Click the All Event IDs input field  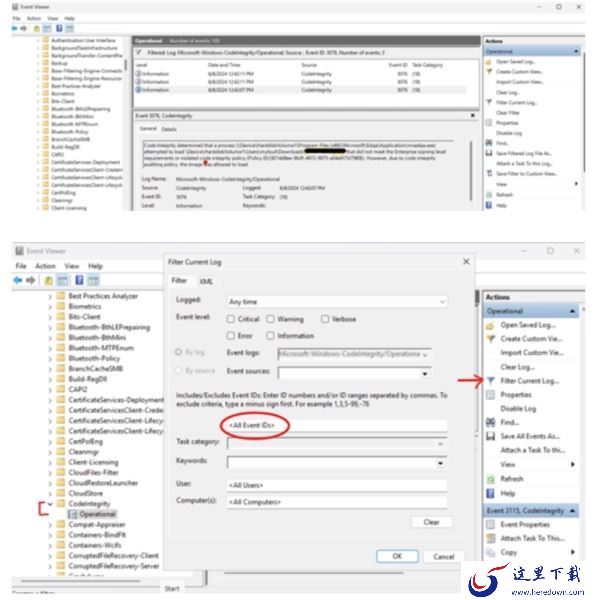(x=337, y=425)
